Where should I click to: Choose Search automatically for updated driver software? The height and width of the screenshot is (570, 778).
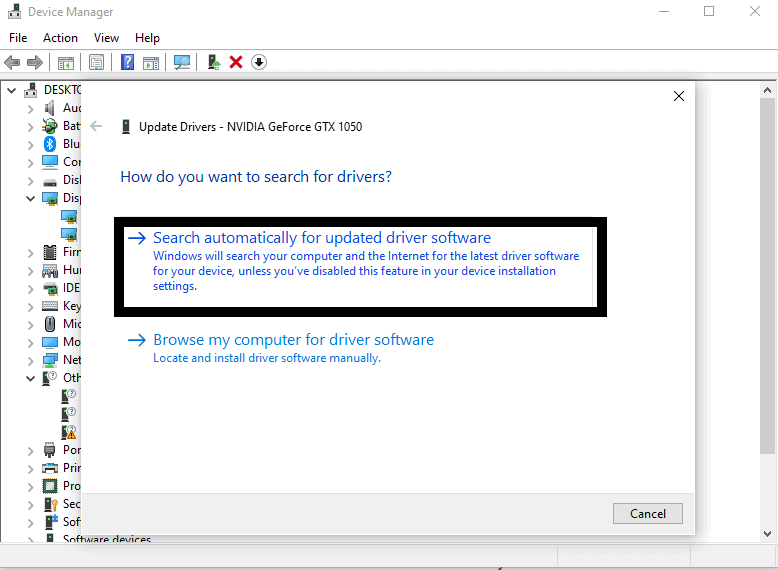(360, 266)
